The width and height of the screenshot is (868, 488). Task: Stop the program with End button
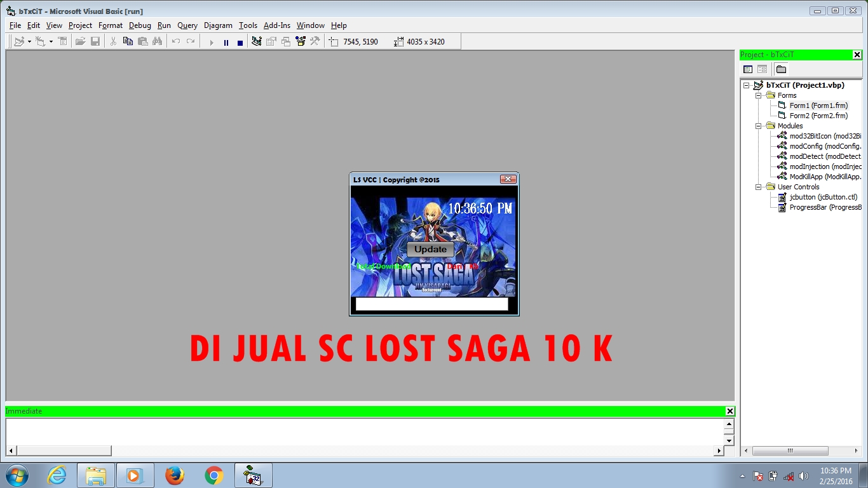tap(240, 43)
